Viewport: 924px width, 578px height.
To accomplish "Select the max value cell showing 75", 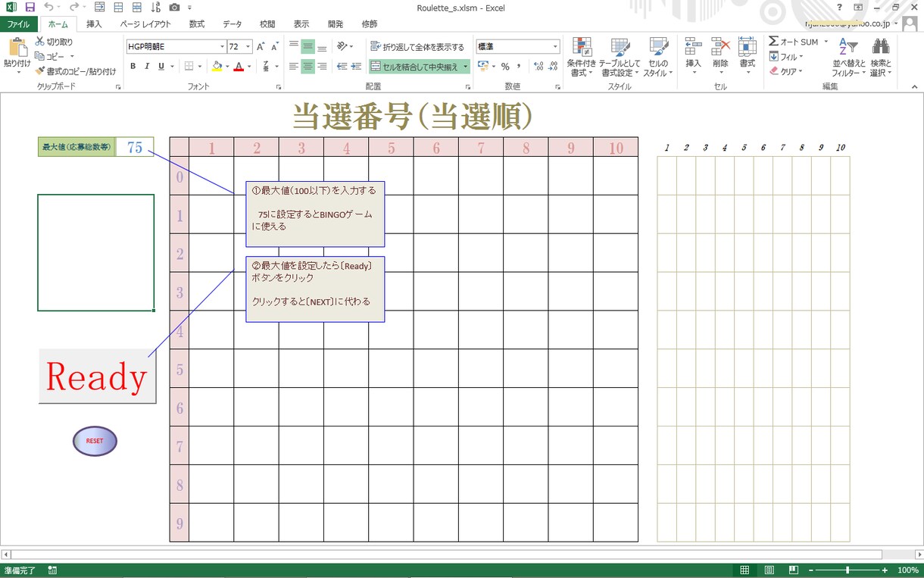I will 135,147.
